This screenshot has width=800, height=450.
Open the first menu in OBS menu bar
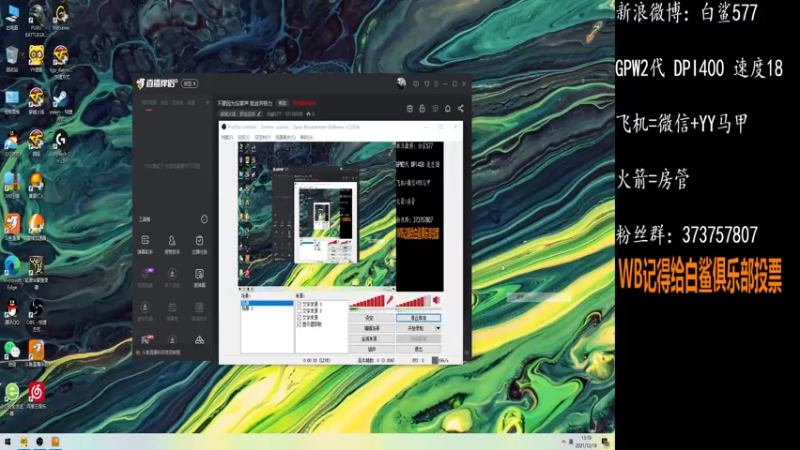click(227, 137)
